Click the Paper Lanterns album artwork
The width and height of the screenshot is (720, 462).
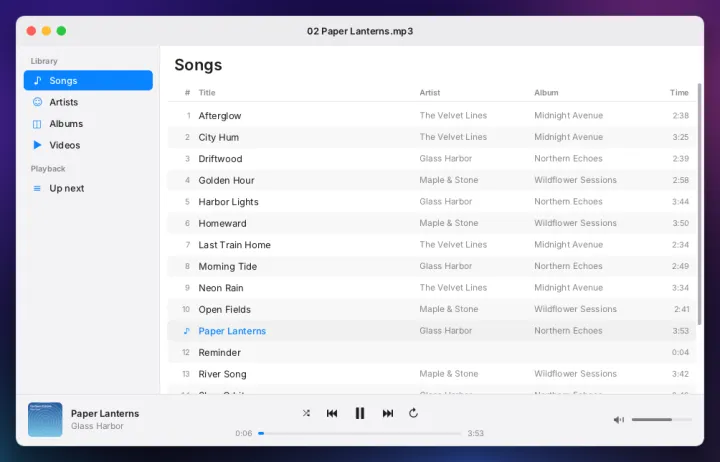(45, 420)
